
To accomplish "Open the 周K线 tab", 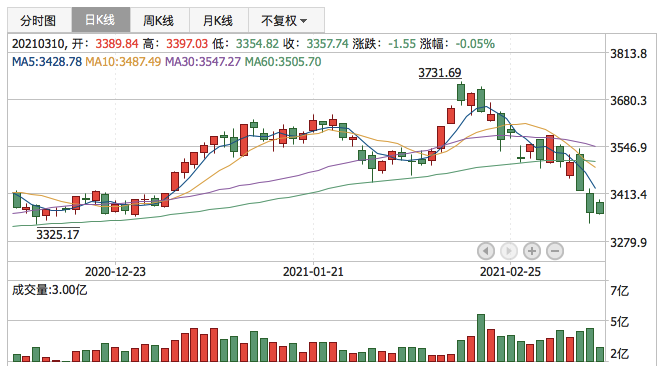I will pyautogui.click(x=160, y=20).
